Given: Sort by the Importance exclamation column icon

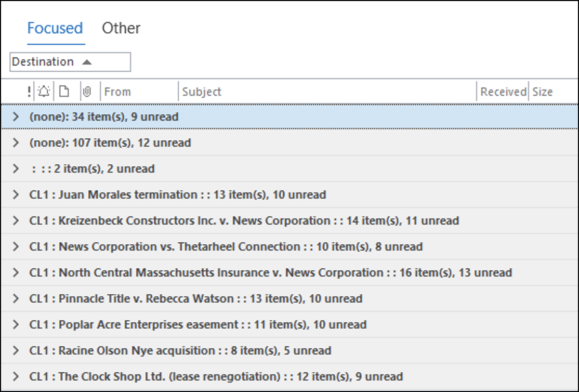Looking at the screenshot, I should click(29, 92).
